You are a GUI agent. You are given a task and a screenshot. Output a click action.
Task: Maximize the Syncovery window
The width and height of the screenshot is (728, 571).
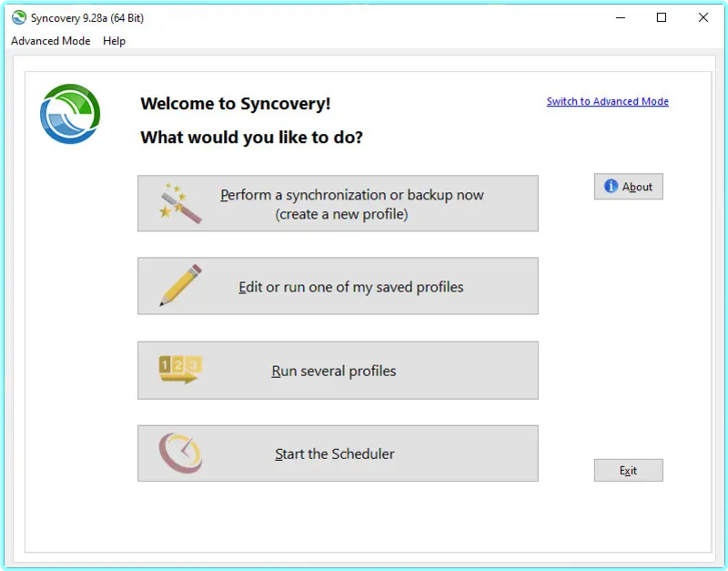click(x=662, y=17)
